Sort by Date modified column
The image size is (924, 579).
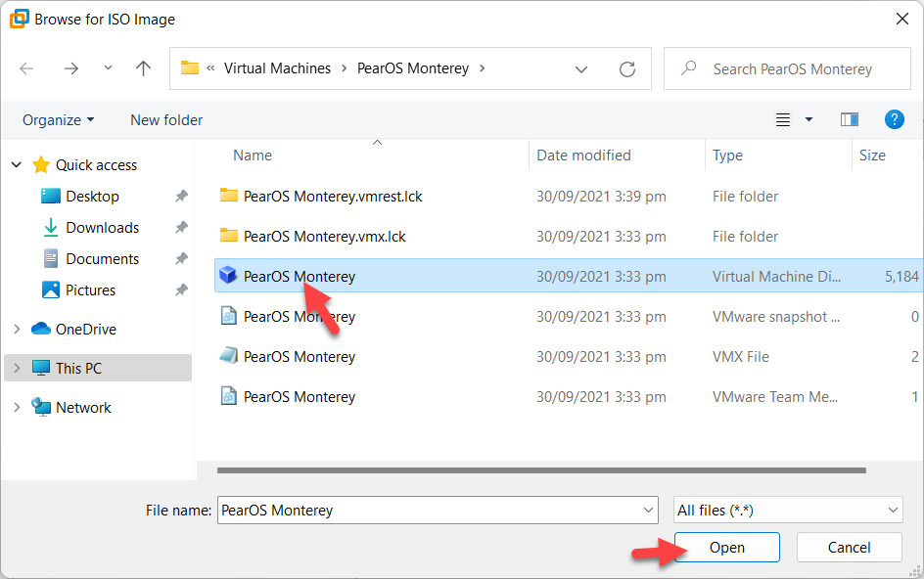click(584, 155)
